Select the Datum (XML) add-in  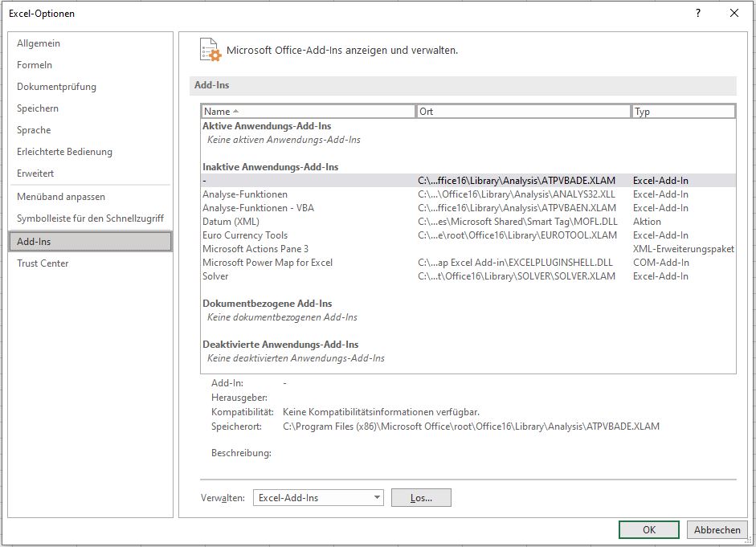468,222
